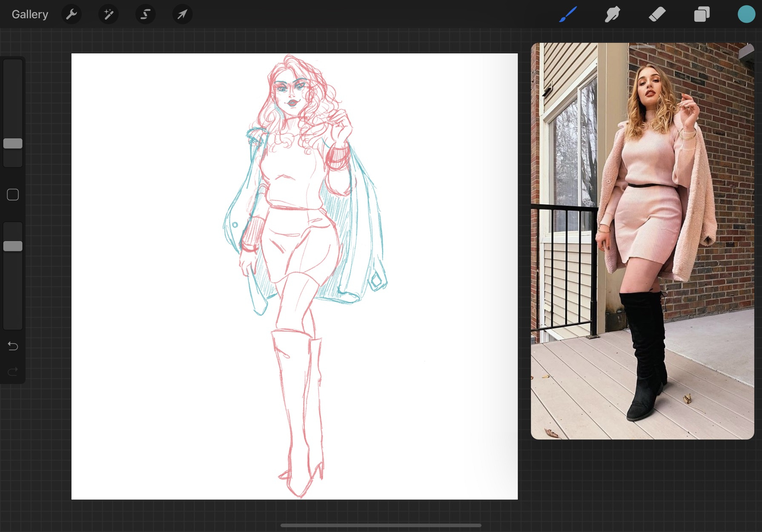
Task: Tap the sidebar modify square button
Action: (13, 194)
